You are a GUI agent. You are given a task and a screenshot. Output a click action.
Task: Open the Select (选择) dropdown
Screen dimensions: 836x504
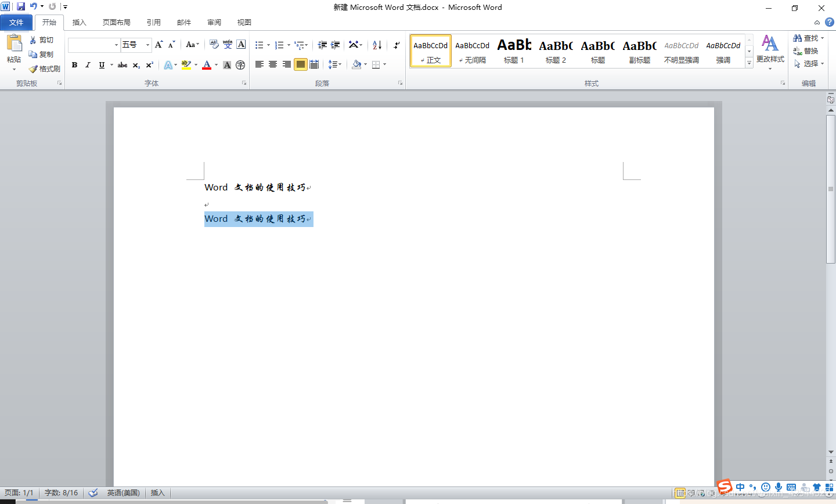tap(809, 63)
